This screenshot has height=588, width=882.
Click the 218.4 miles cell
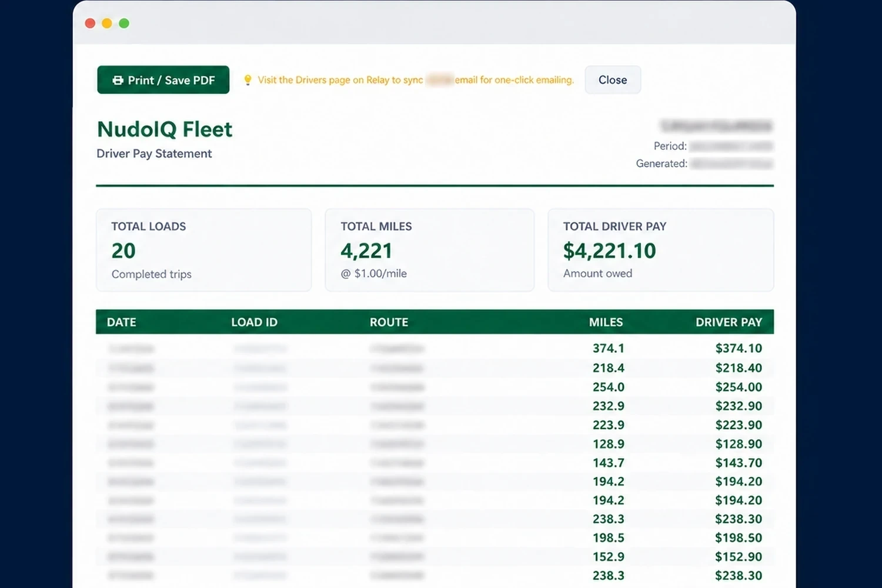point(609,368)
